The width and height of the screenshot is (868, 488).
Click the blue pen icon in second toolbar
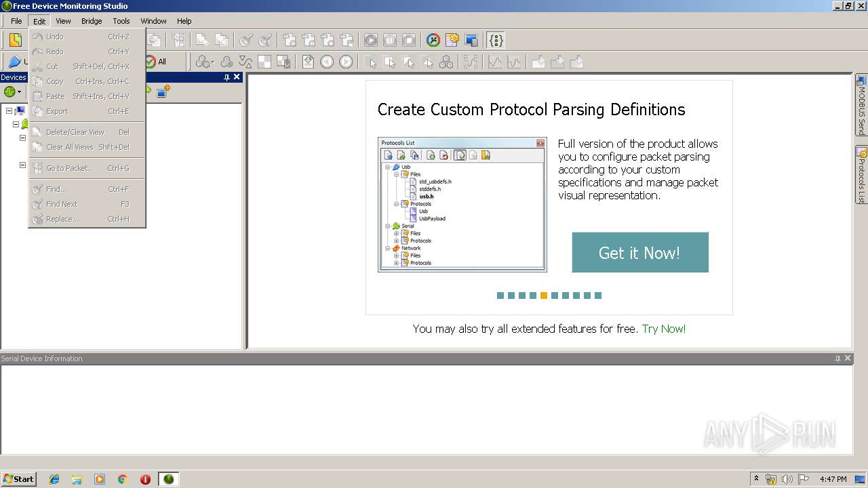click(15, 62)
